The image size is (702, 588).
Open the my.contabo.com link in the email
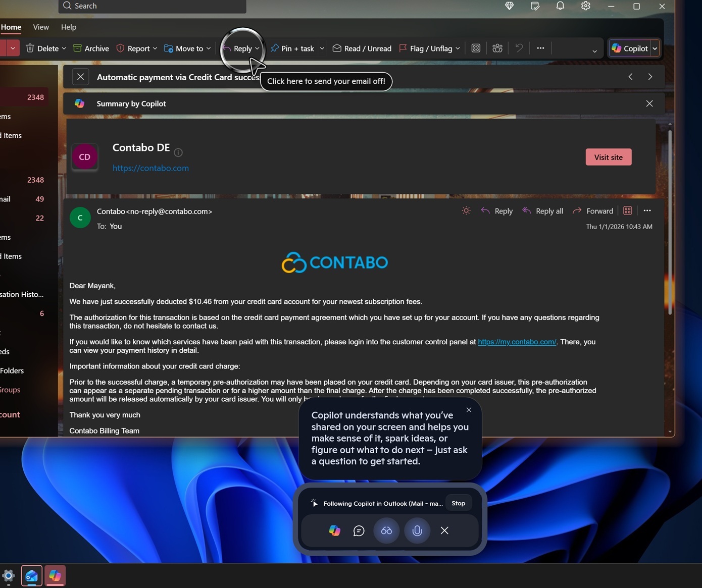[x=516, y=342]
